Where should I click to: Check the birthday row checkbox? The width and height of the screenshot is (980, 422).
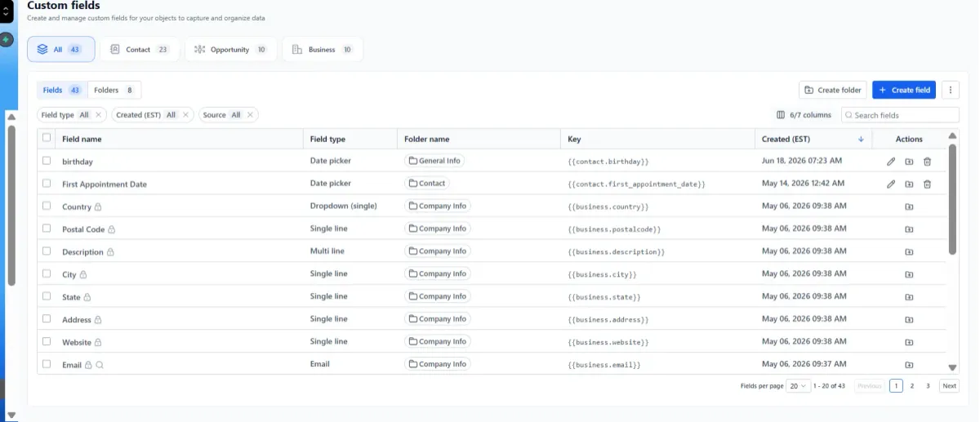[47, 161]
